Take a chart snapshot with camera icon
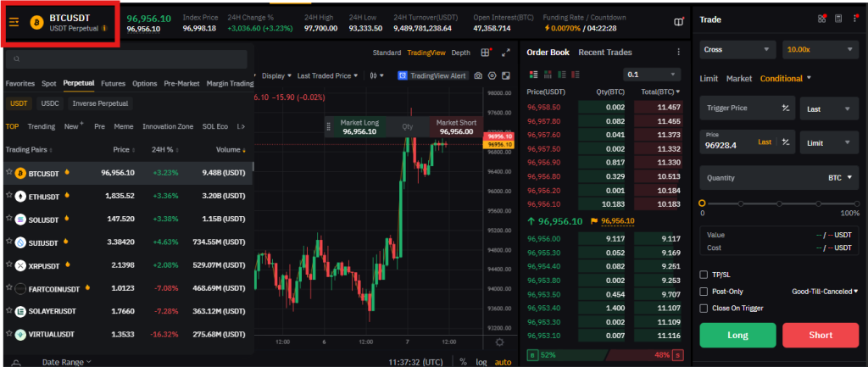Screen dimensions: 868x367 [478, 75]
